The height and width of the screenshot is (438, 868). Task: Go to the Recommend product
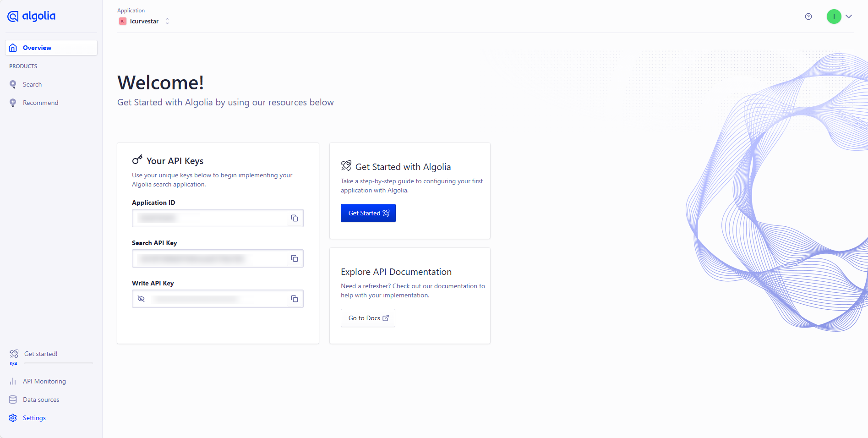(x=40, y=103)
